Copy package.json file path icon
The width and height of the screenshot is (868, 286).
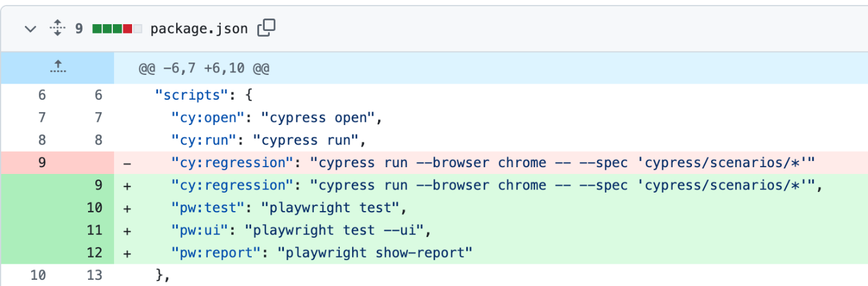point(266,28)
